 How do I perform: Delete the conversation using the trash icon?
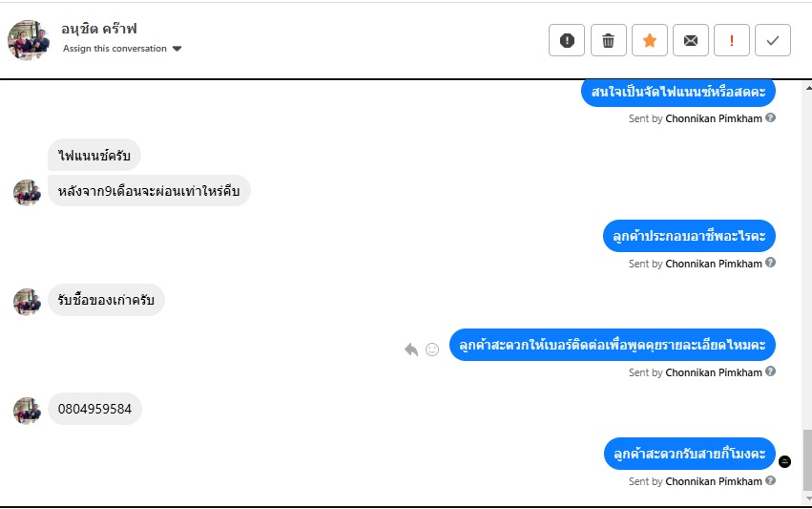(x=608, y=40)
